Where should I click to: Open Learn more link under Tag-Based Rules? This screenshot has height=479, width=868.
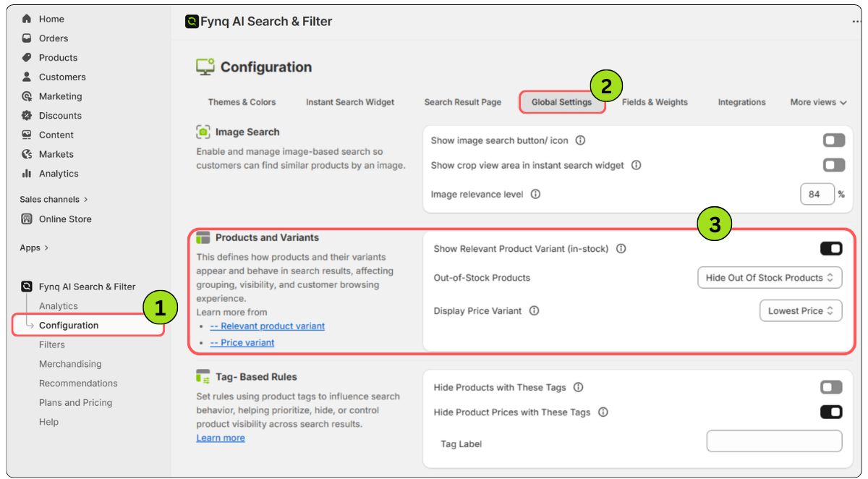pyautogui.click(x=221, y=438)
